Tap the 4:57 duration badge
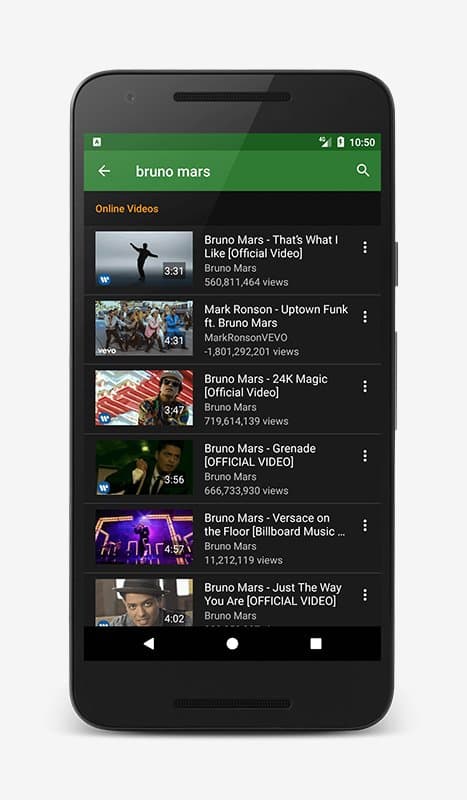Viewport: 467px width, 800px height. [174, 549]
